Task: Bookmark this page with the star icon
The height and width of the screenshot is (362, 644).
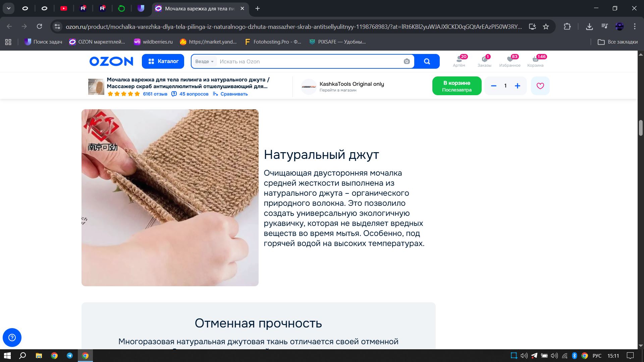Action: click(x=546, y=26)
